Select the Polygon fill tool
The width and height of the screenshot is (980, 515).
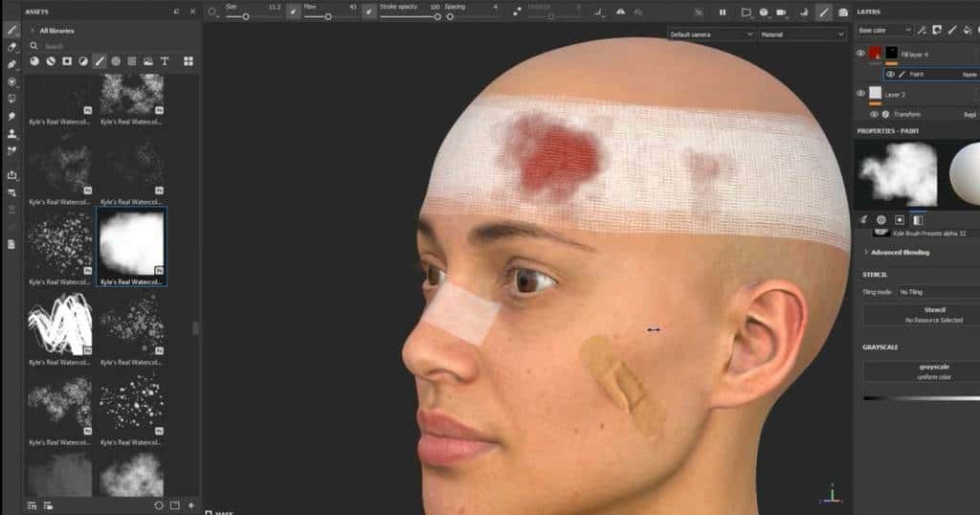11,82
